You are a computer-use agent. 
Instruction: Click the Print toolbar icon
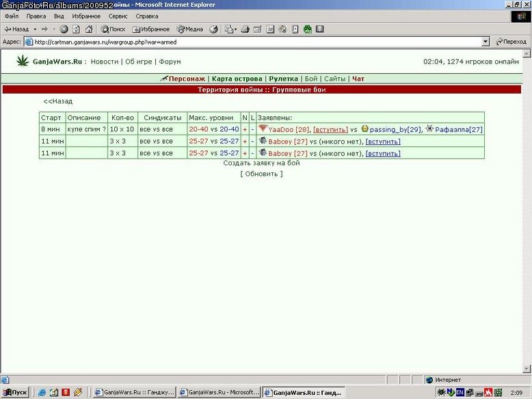[x=245, y=29]
